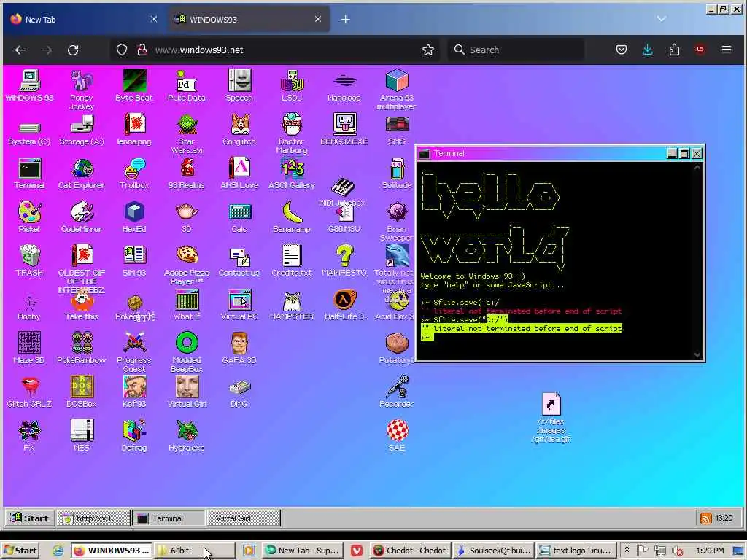This screenshot has width=747, height=560.
Task: Open the LSDJ icon
Action: point(292,85)
